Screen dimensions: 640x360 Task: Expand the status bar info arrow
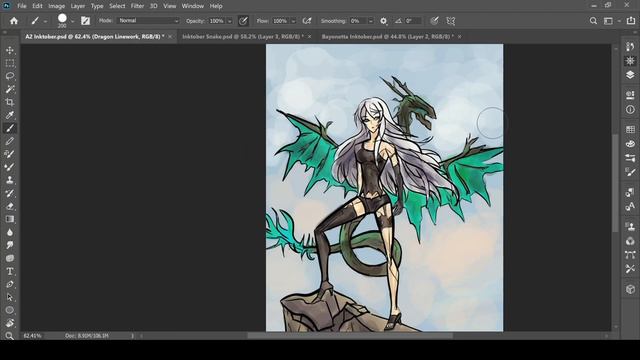coord(132,336)
